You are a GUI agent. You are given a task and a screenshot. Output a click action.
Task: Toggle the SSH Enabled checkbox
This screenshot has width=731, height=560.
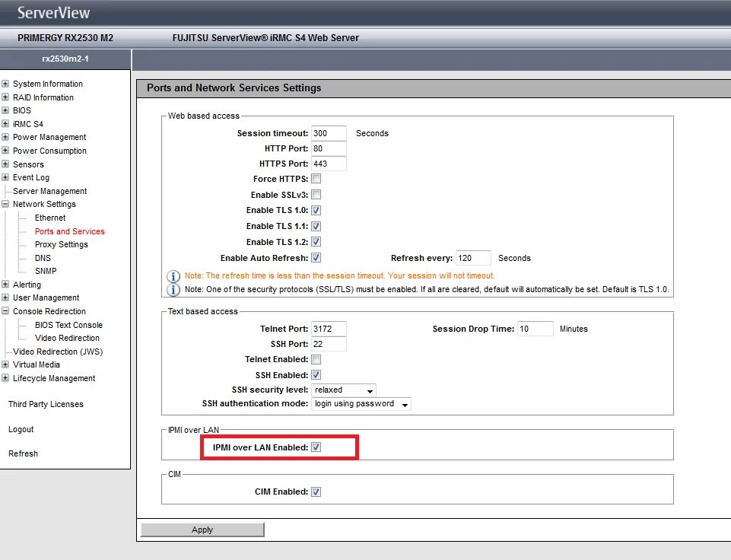(316, 375)
